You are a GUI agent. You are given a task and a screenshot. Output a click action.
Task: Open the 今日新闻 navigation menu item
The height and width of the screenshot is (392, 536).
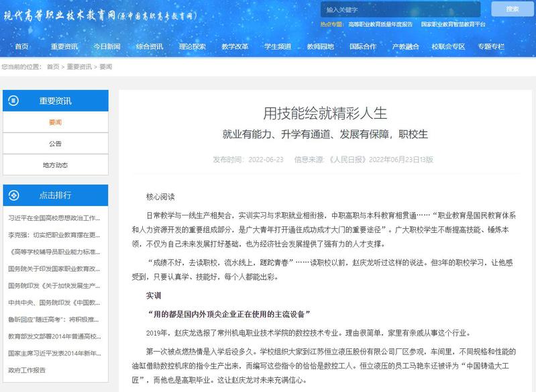tap(107, 46)
